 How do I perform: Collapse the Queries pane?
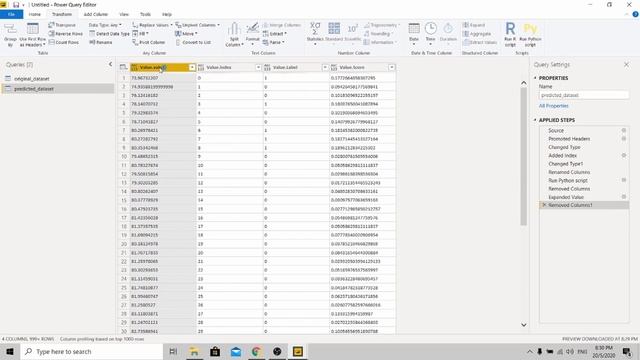(110, 64)
